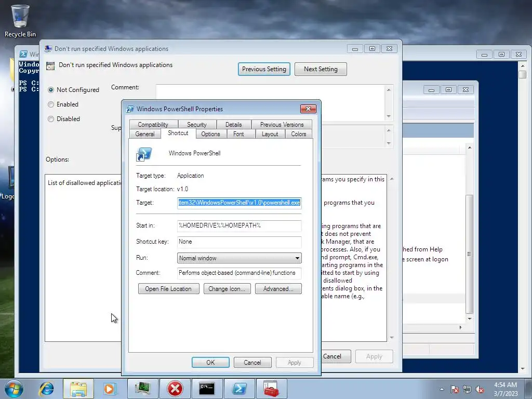Open the Run window-mode dropdown

(x=239, y=258)
